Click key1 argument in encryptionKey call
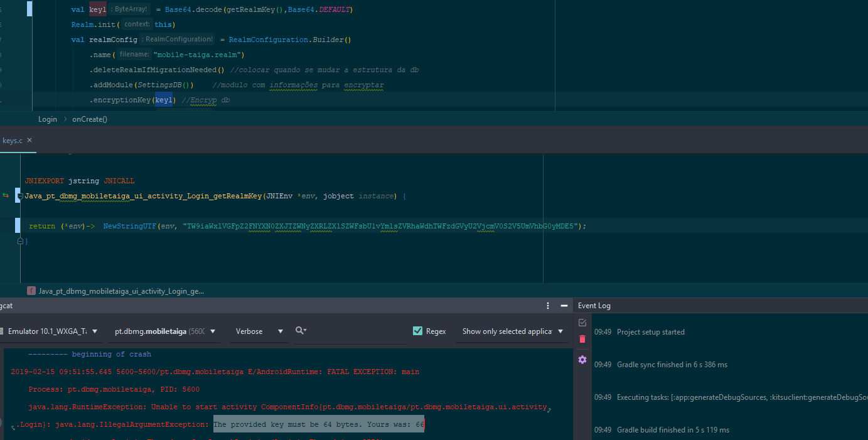 [164, 100]
